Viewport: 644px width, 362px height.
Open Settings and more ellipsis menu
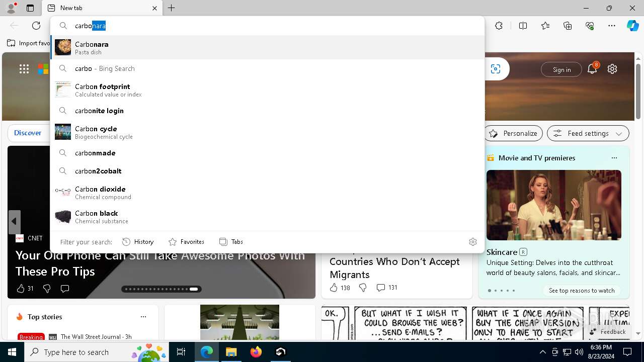coord(612,26)
